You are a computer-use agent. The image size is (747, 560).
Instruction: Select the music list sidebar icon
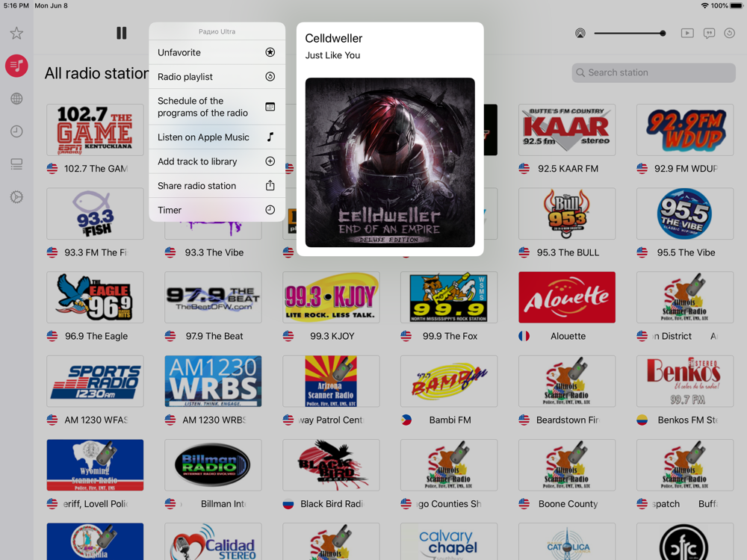pyautogui.click(x=16, y=66)
